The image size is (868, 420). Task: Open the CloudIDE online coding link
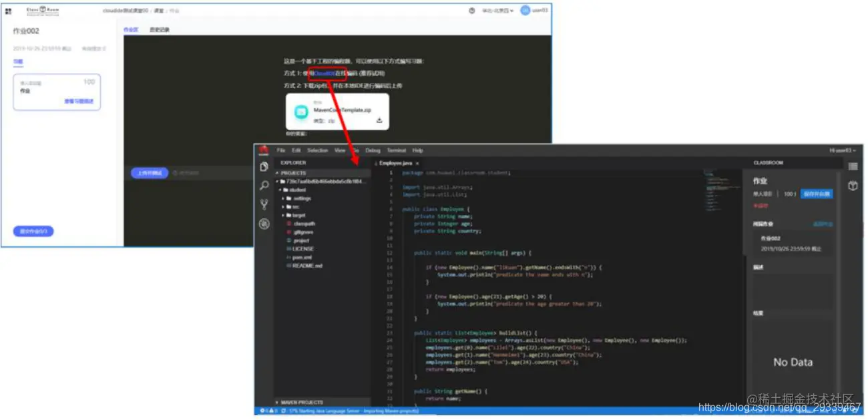pyautogui.click(x=324, y=73)
